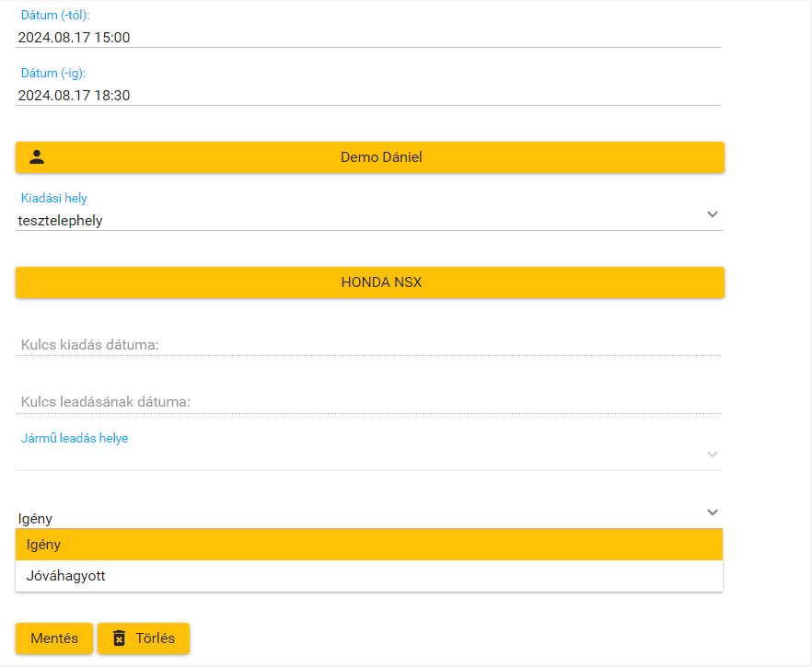The image size is (812, 667).
Task: Collapse the status dropdown using its chevron
Action: point(712,512)
